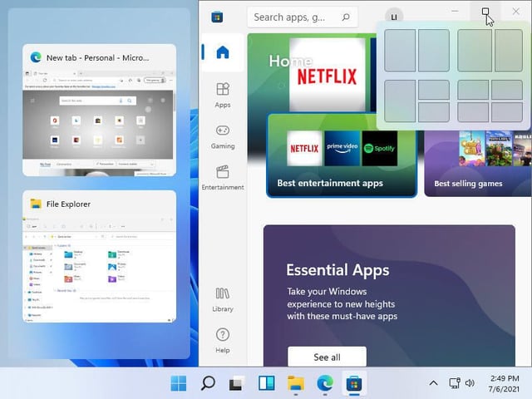Image resolution: width=532 pixels, height=399 pixels.
Task: Click the Microsoft Store taskbar icon
Action: click(x=354, y=383)
